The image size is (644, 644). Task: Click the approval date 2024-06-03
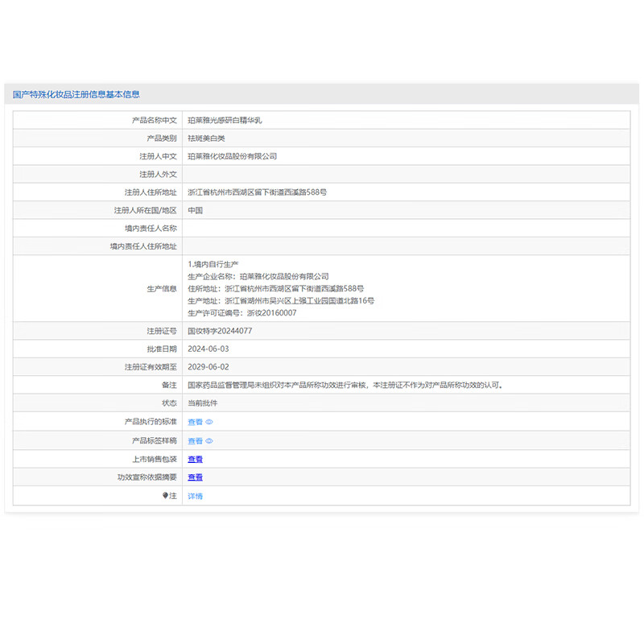[x=208, y=349]
